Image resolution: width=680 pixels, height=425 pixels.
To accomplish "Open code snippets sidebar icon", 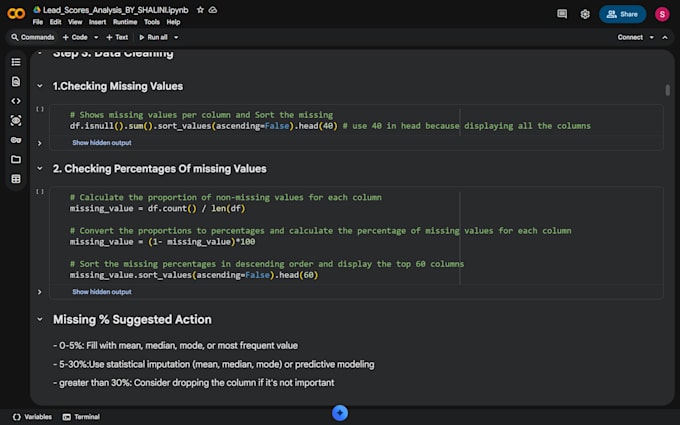I will [16, 101].
